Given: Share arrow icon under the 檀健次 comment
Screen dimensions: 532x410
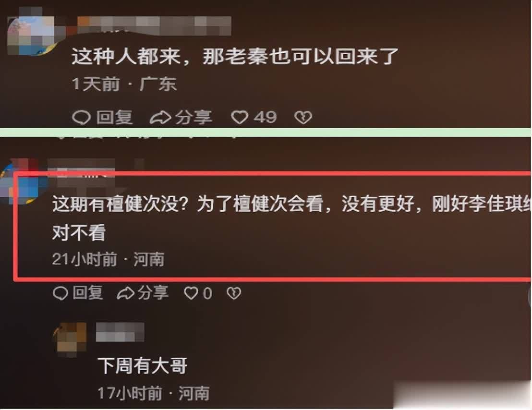Looking at the screenshot, I should pos(125,293).
